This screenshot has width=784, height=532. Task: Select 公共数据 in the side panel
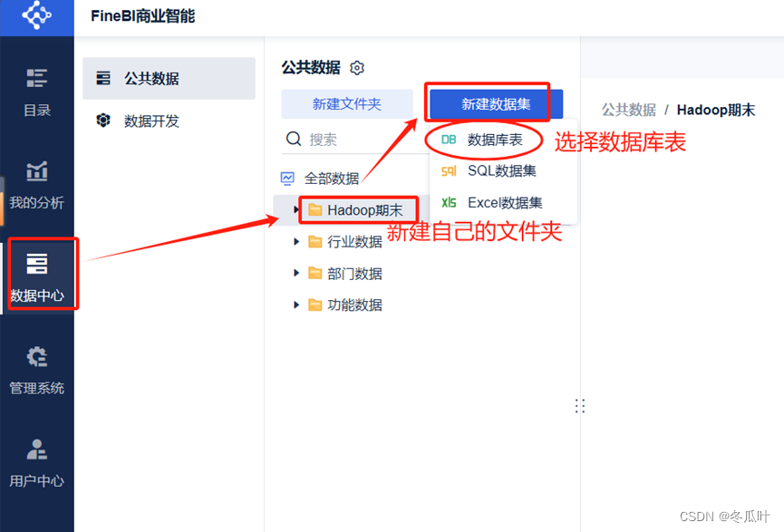[169, 78]
